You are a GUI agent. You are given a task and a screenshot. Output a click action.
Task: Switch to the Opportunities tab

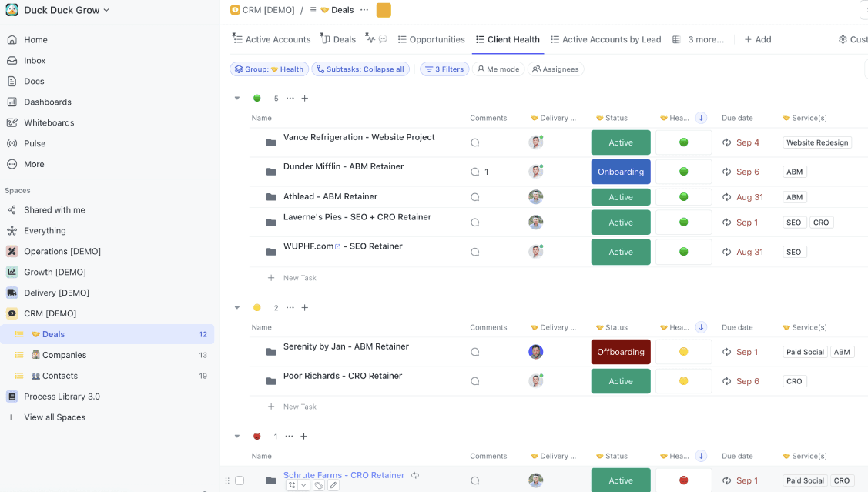(431, 39)
